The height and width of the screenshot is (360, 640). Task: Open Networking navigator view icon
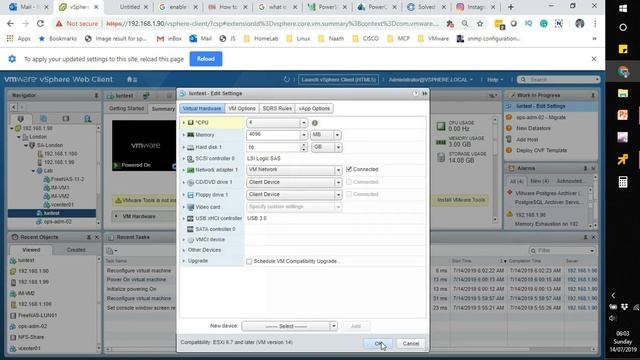coord(88,119)
